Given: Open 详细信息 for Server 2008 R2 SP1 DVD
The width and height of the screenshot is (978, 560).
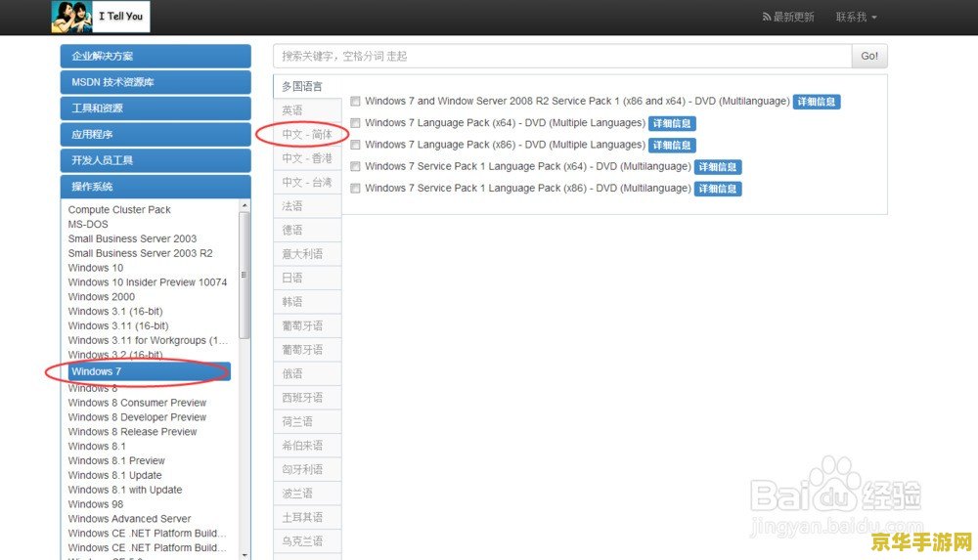Looking at the screenshot, I should [x=817, y=102].
